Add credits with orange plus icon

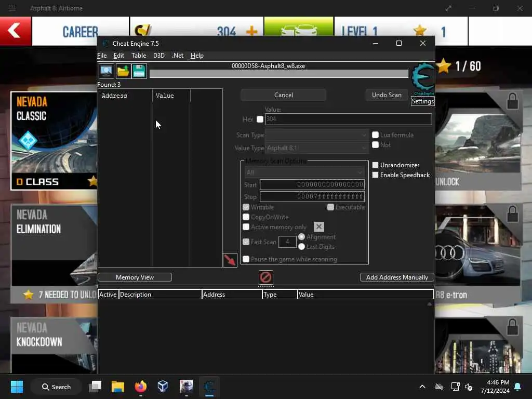[251, 32]
